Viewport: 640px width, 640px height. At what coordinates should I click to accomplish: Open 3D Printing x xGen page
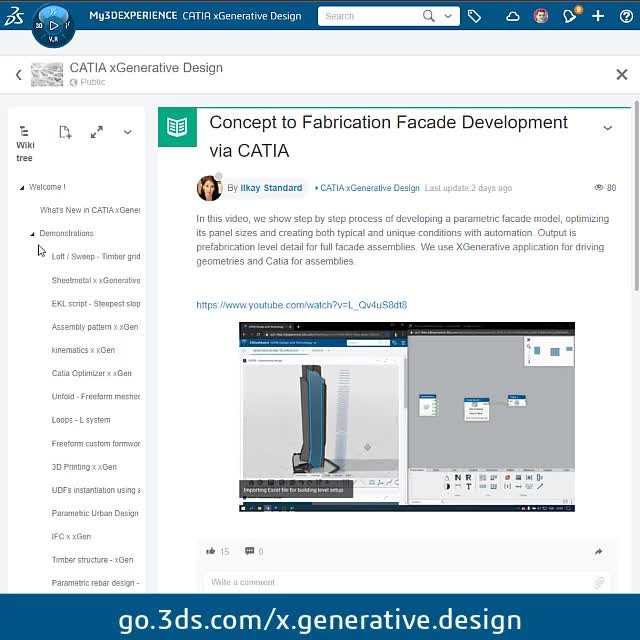click(84, 467)
